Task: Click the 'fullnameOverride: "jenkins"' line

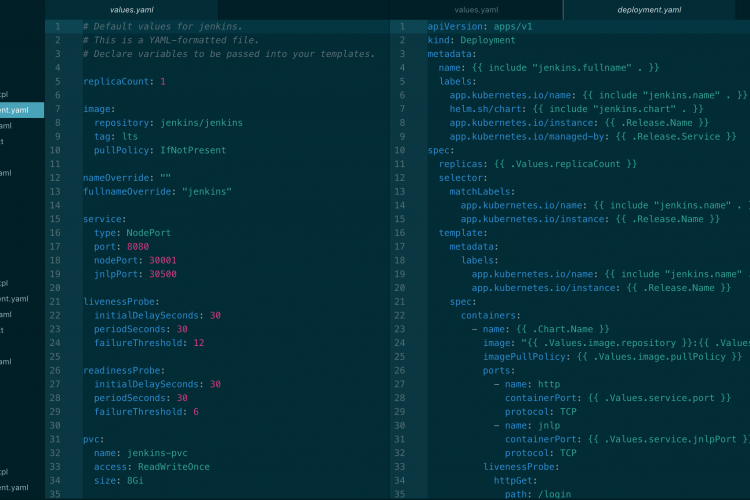Action: (157, 191)
